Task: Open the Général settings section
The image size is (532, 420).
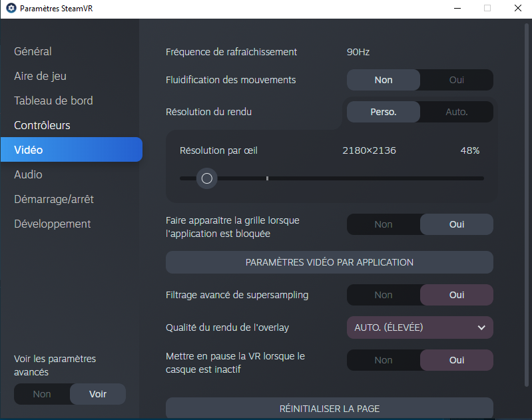Action: pos(33,51)
